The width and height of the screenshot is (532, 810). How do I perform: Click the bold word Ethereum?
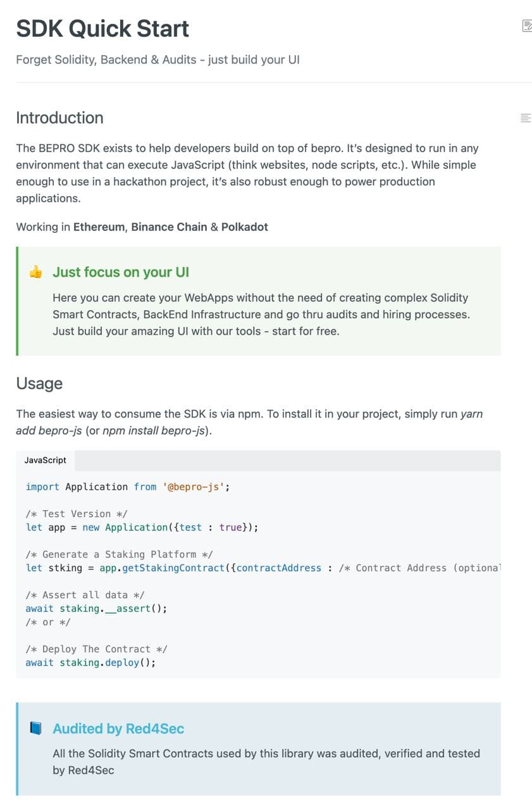click(x=99, y=227)
